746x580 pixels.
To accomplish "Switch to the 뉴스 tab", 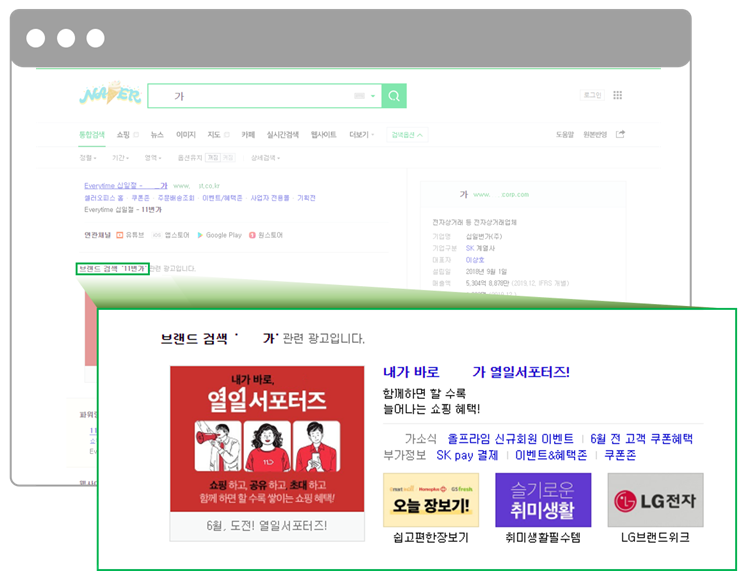I will [x=157, y=135].
